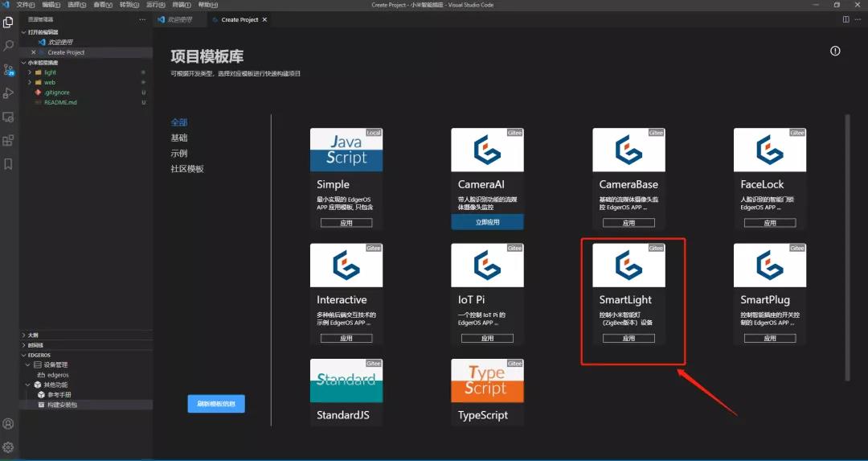Click the VS Code logo in title bar

(6, 5)
